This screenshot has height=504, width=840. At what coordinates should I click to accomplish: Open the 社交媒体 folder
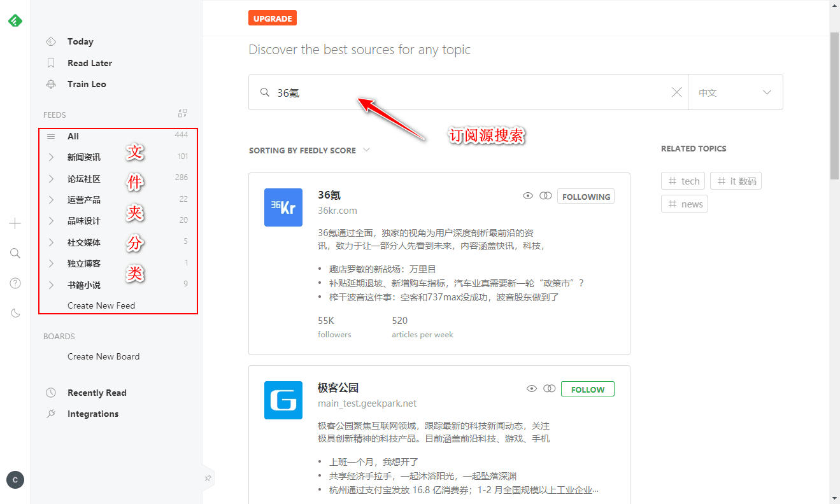[x=84, y=242]
